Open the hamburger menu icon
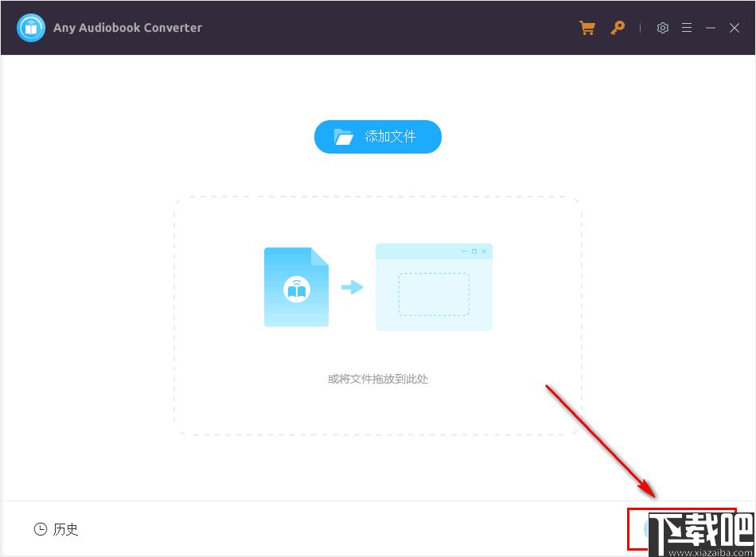Image resolution: width=756 pixels, height=557 pixels. (687, 28)
